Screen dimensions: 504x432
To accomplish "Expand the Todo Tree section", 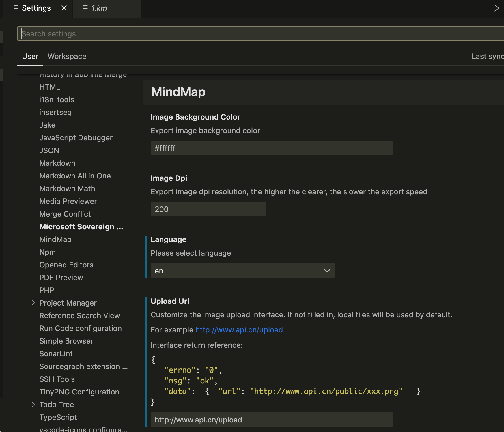I will 33,404.
